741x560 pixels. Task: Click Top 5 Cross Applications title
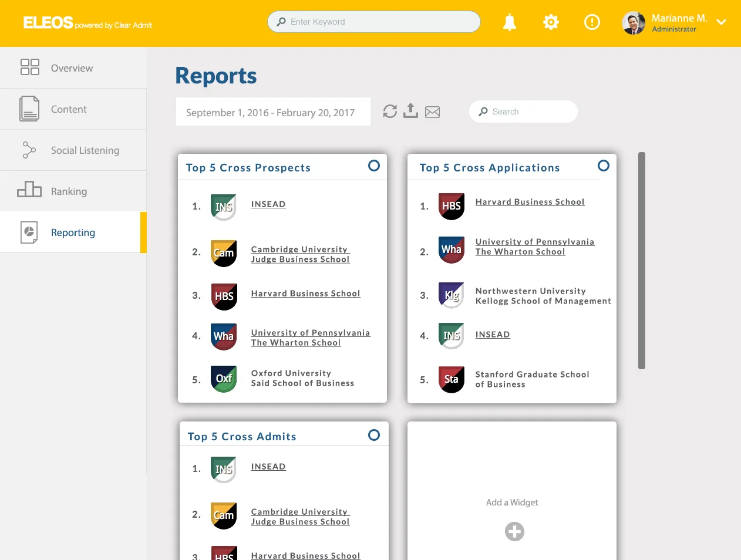pyautogui.click(x=490, y=168)
